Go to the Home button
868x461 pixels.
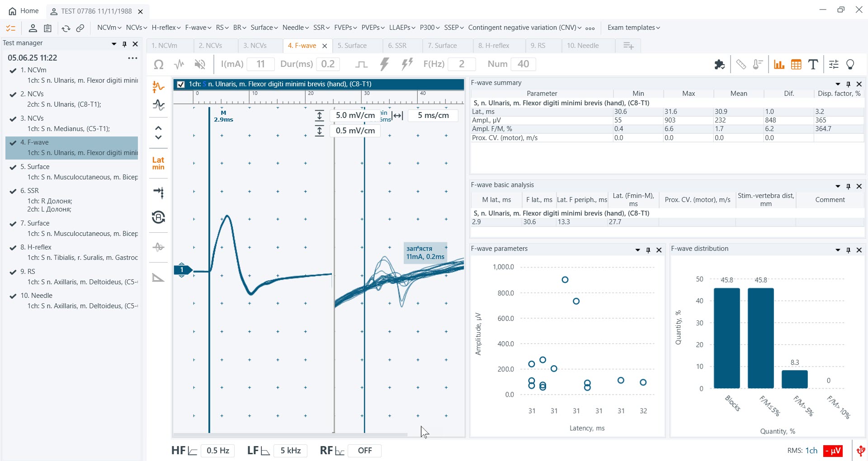[24, 11]
